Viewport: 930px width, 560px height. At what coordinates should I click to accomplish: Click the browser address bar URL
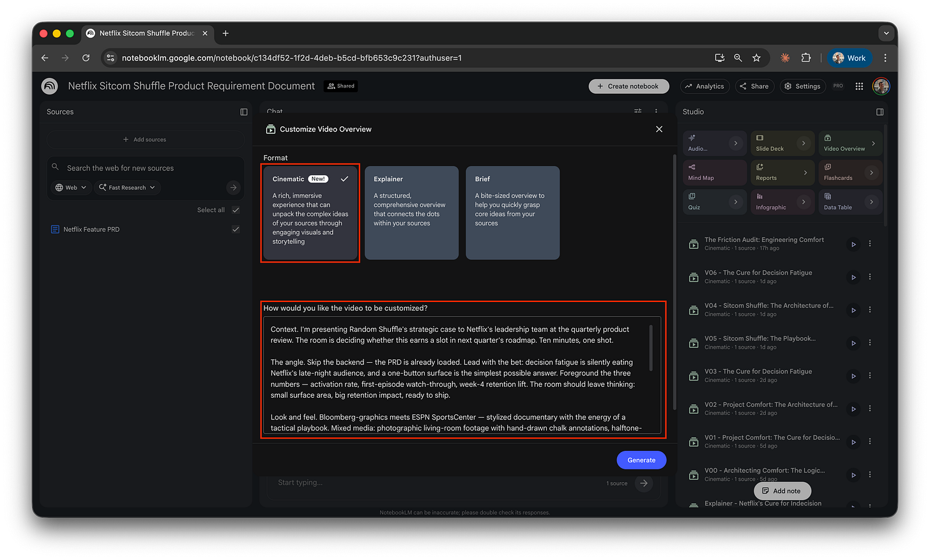click(x=292, y=58)
